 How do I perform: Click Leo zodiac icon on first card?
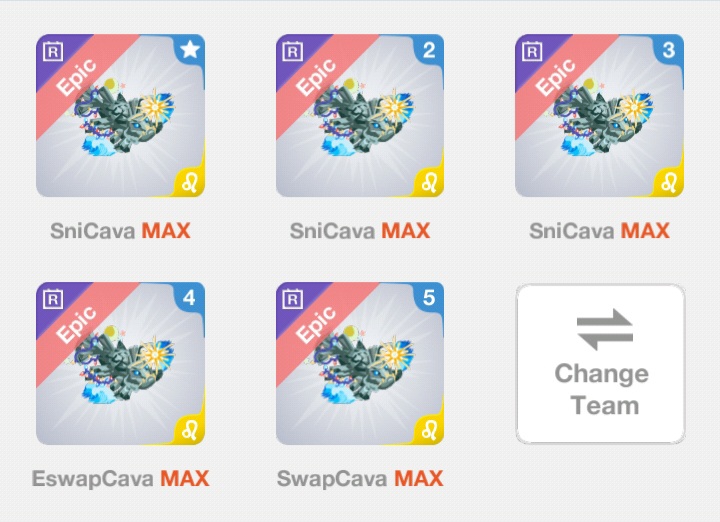(190, 182)
